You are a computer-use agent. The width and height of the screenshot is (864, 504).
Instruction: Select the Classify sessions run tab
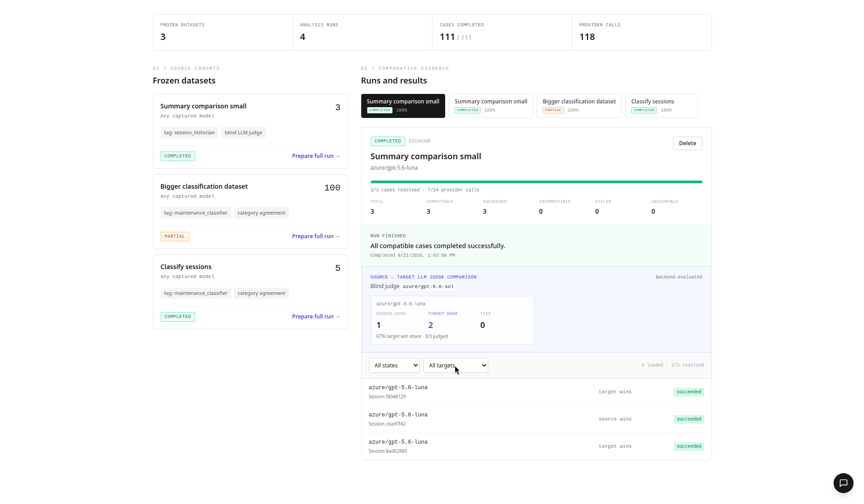point(661,106)
